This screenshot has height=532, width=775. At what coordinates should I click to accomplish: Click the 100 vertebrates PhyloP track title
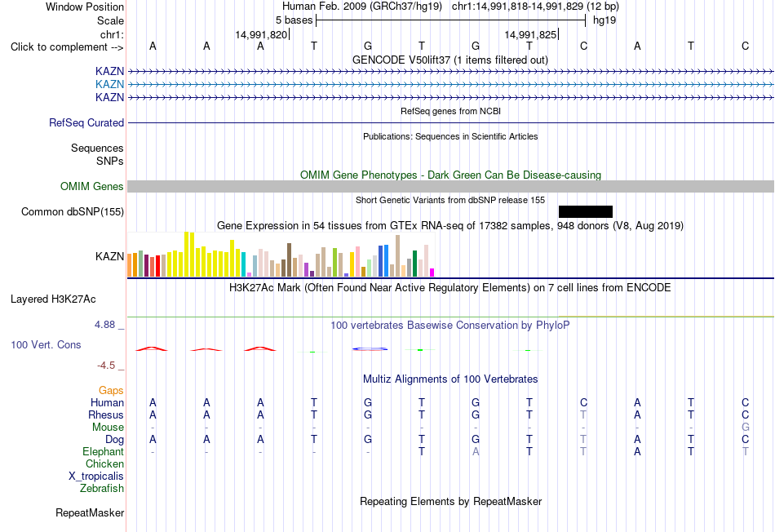tap(449, 325)
